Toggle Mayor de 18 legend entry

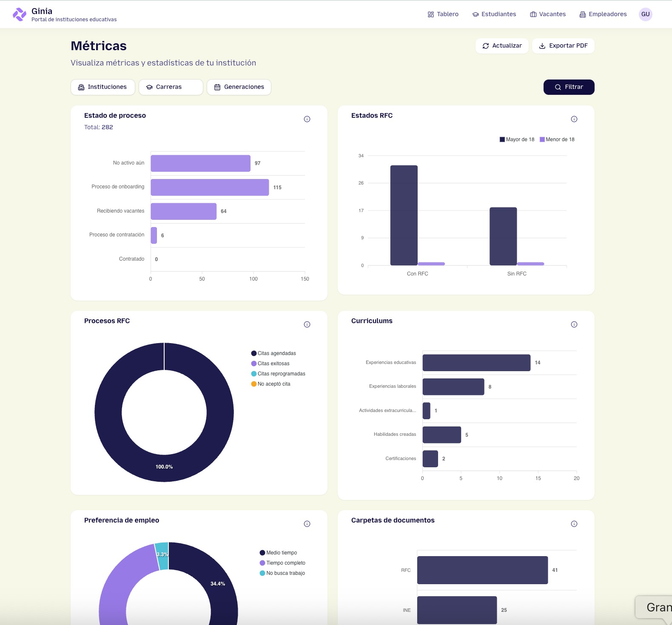pyautogui.click(x=517, y=139)
